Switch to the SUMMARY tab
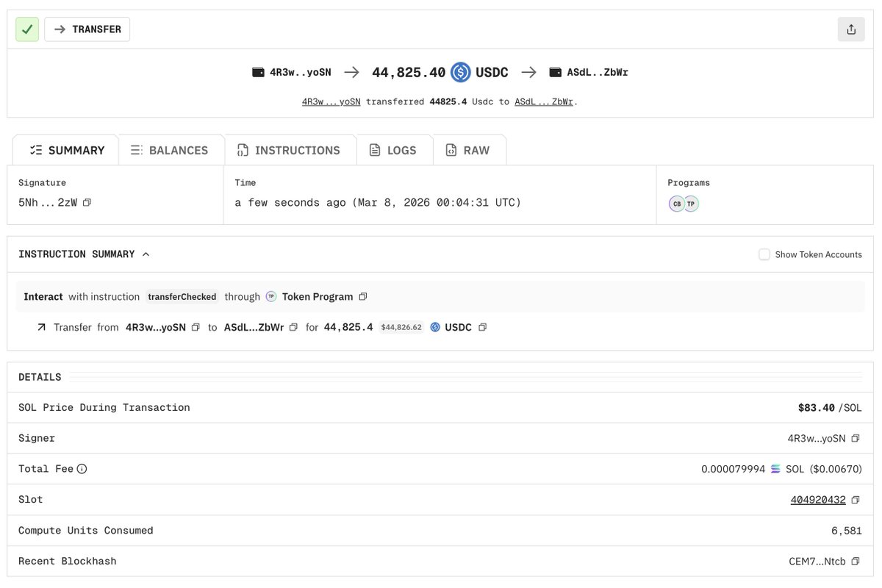Screen dimensions: 882x588 click(x=66, y=150)
